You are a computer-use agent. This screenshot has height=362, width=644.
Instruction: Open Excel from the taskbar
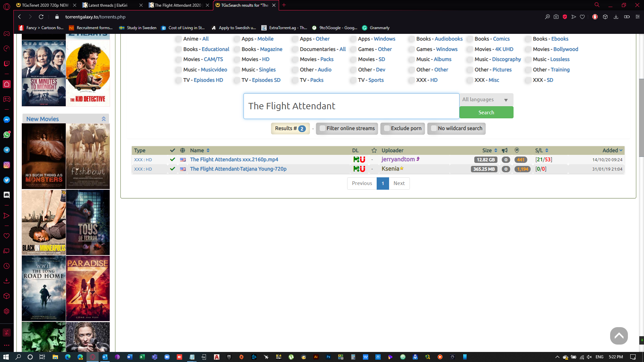point(142,357)
